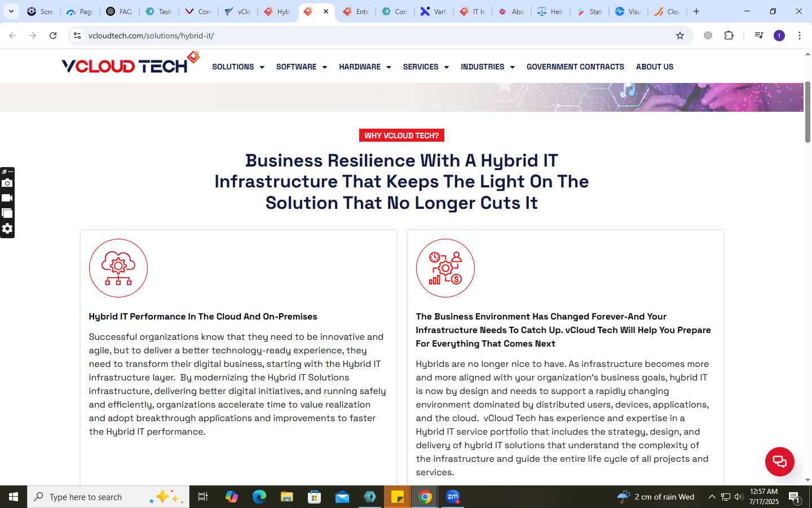Image resolution: width=812 pixels, height=508 pixels.
Task: Click the screenshot camera icon in side toolbar
Action: click(x=7, y=183)
